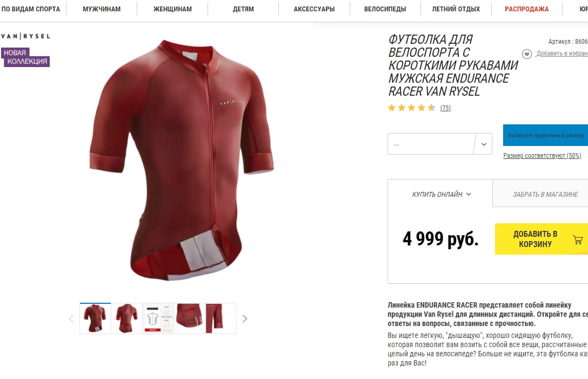The height and width of the screenshot is (379, 588).
Task: Open the ВЕЛОСИПЕДЫ menu
Action: 385,9
